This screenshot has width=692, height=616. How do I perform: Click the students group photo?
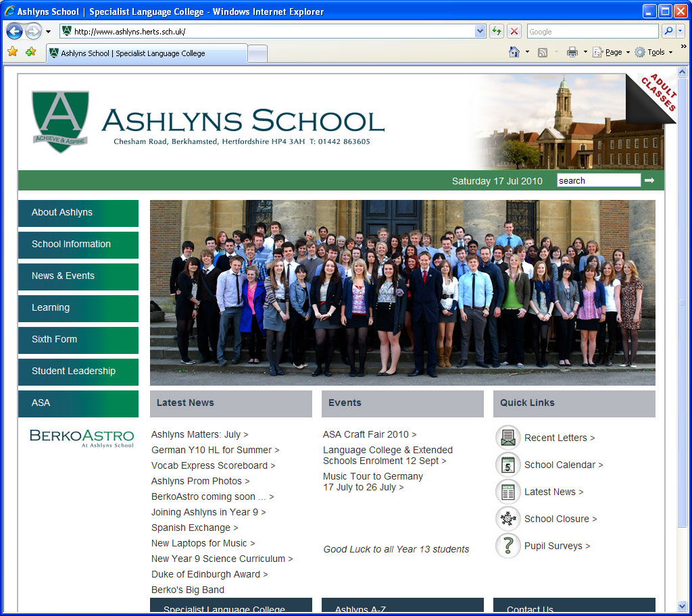tap(403, 292)
